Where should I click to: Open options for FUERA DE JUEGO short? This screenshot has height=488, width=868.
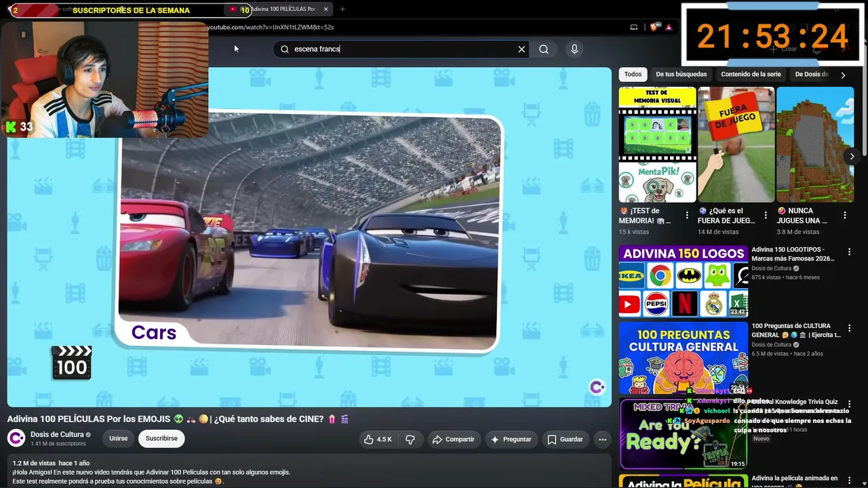(766, 215)
